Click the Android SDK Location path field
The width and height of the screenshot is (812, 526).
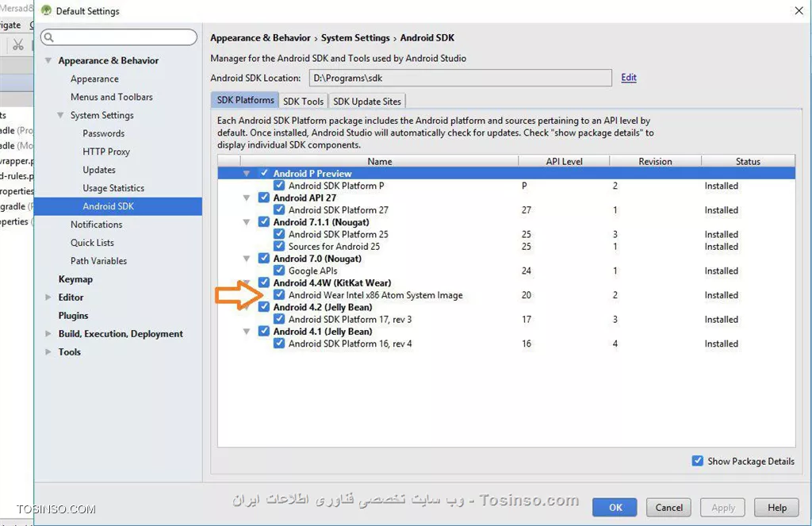point(461,78)
